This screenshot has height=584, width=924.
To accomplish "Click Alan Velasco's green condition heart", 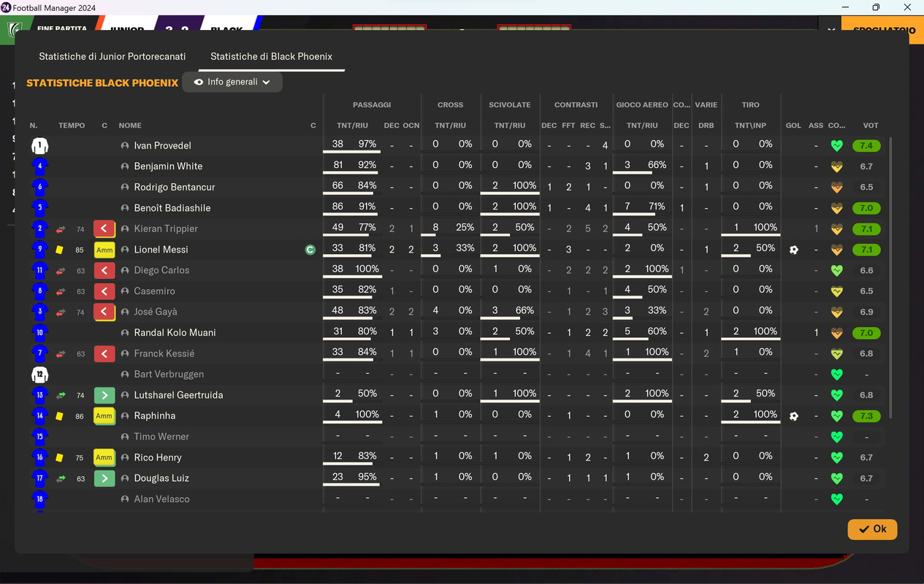I will coord(837,499).
